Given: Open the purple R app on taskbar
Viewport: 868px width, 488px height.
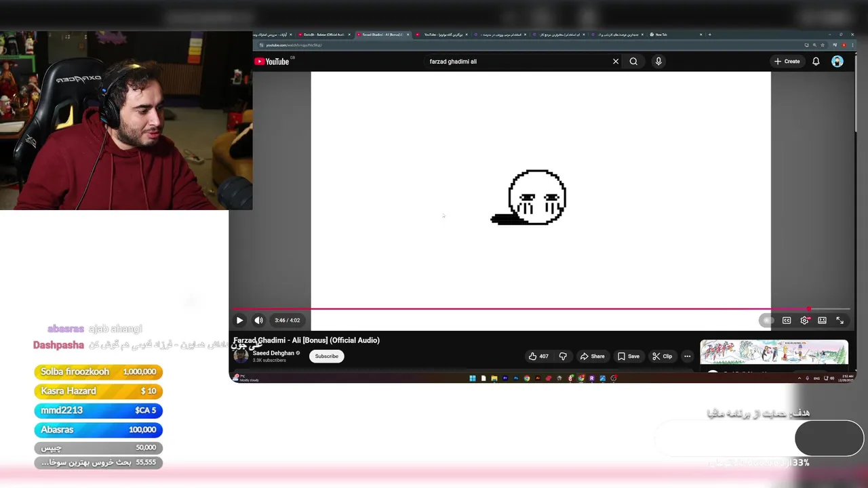Looking at the screenshot, I should (x=591, y=378).
